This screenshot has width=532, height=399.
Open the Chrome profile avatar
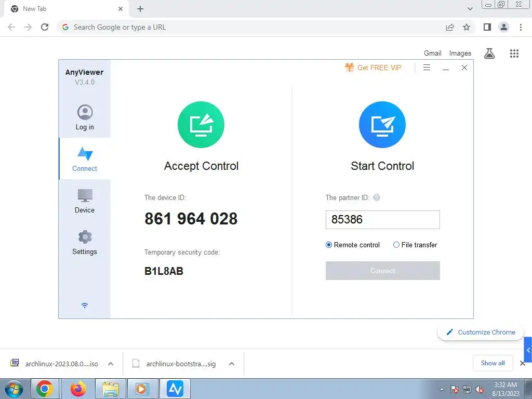click(504, 27)
